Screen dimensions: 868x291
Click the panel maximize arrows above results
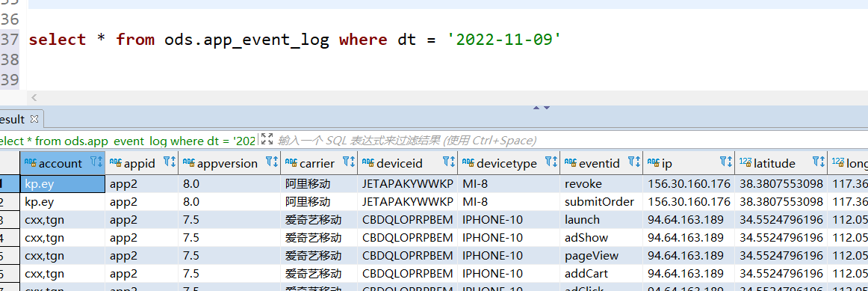pos(541,108)
